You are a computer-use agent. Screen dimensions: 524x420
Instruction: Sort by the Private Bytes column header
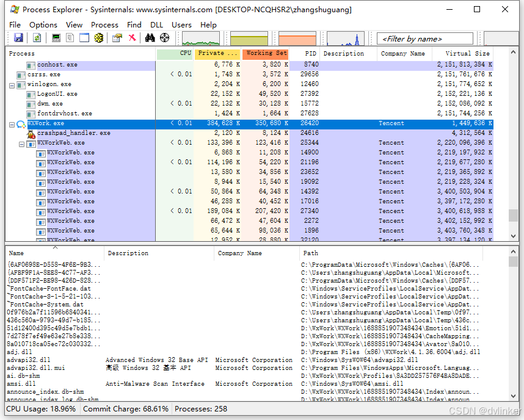[217, 54]
